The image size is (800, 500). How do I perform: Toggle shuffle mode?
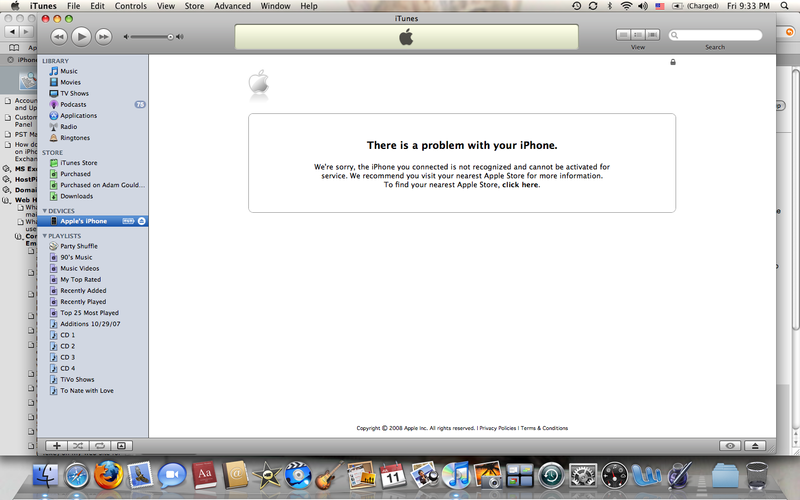[x=78, y=445]
